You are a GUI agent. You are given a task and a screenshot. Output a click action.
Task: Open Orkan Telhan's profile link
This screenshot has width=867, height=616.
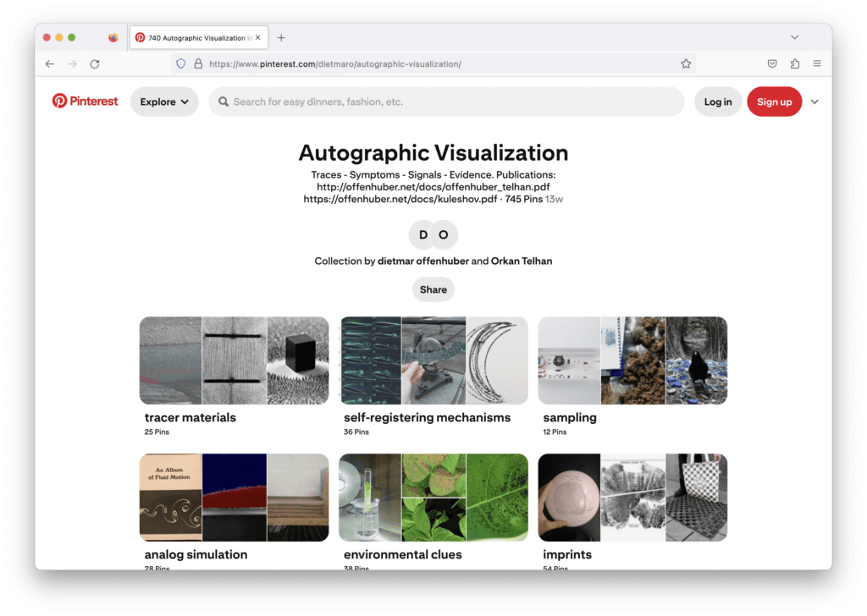coord(521,261)
